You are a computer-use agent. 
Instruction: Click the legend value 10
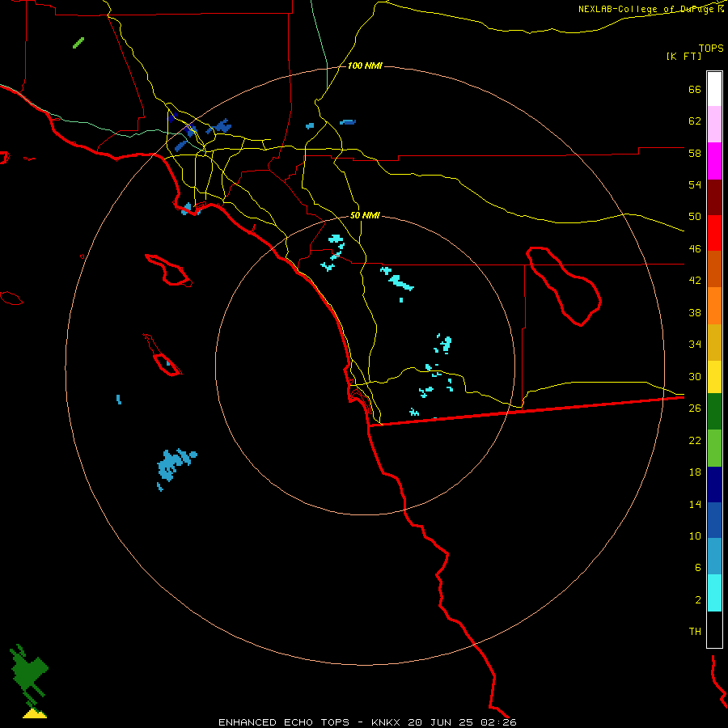[695, 535]
